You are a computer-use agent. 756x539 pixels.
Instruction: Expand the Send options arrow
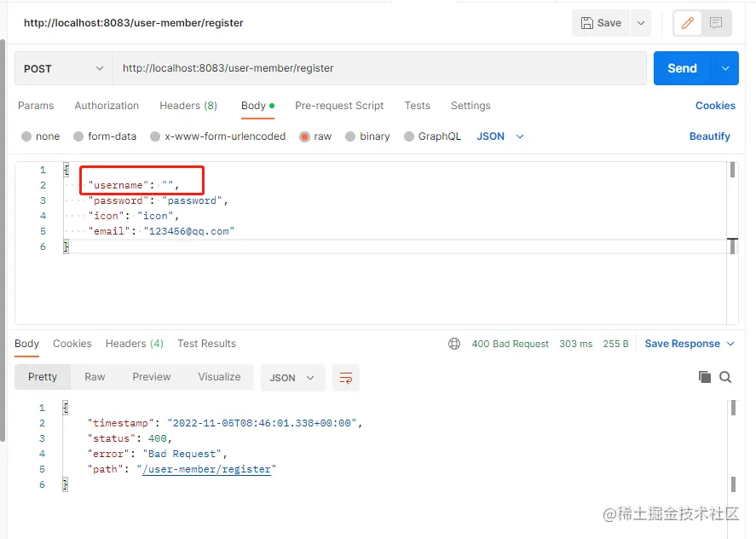[725, 68]
